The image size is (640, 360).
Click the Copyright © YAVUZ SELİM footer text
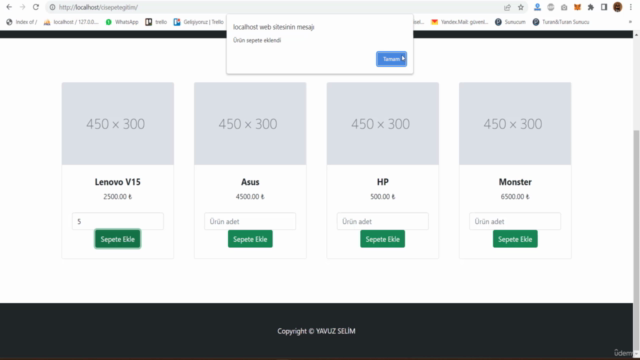(x=316, y=331)
